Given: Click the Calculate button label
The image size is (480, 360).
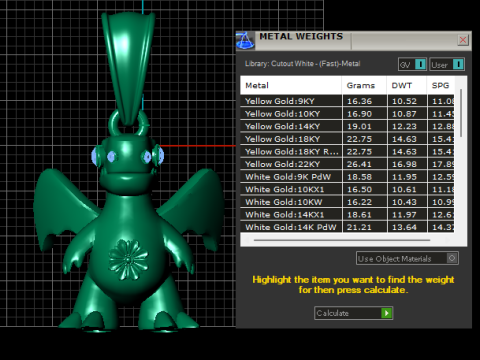Looking at the screenshot, I should [x=333, y=313].
